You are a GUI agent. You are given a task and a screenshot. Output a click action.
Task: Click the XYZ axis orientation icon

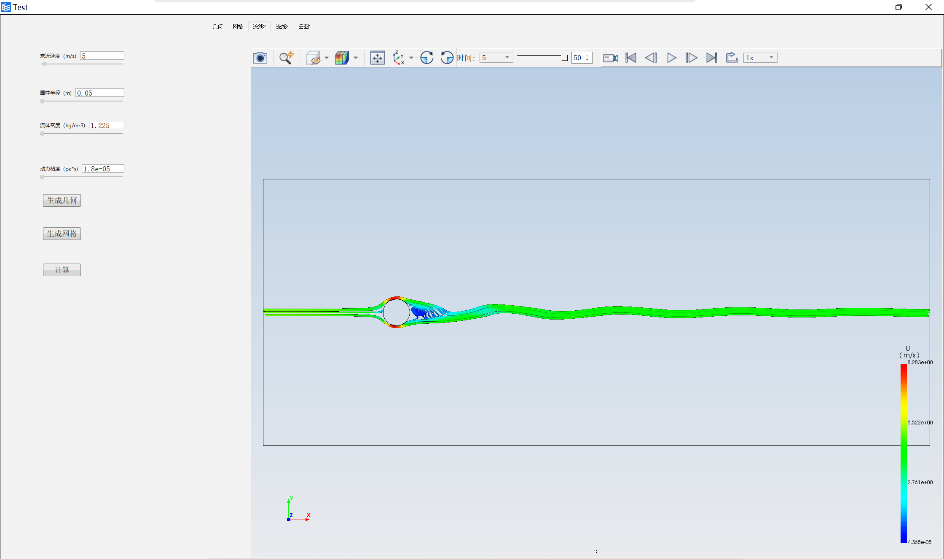pyautogui.click(x=398, y=58)
